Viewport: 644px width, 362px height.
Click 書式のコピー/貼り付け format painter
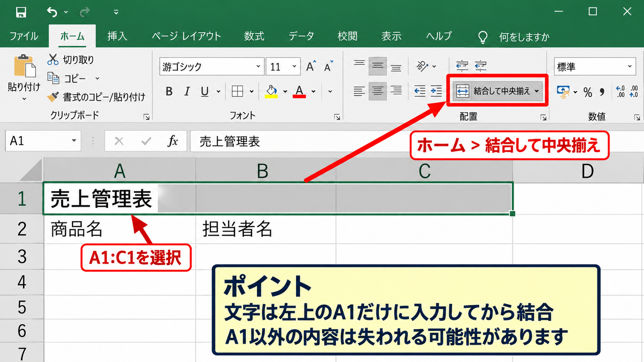click(x=96, y=97)
